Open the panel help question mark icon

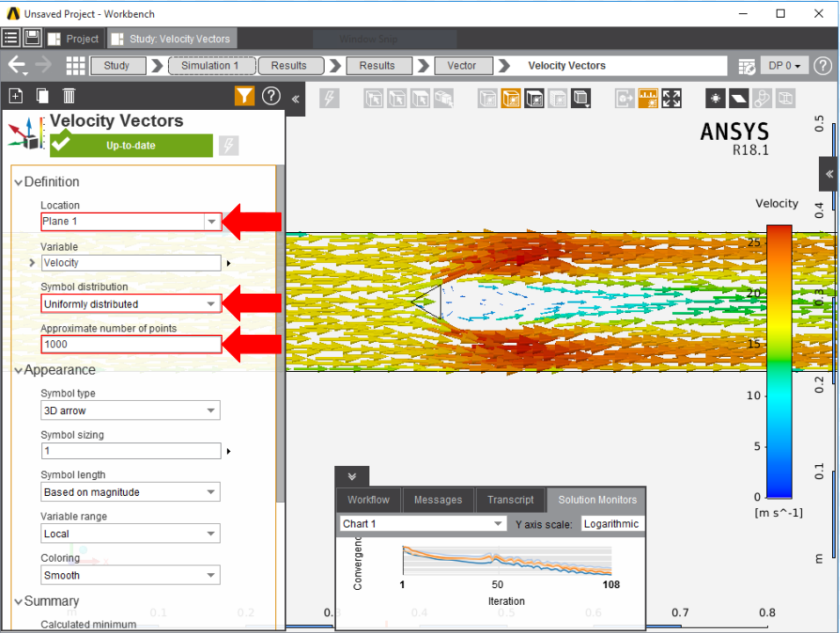(271, 96)
